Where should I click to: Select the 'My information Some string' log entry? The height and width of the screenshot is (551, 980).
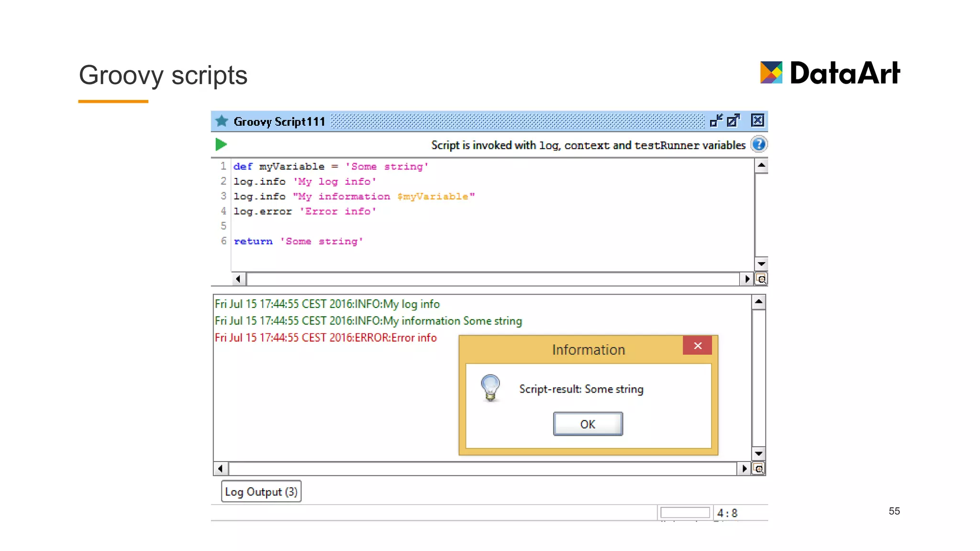[x=368, y=321]
